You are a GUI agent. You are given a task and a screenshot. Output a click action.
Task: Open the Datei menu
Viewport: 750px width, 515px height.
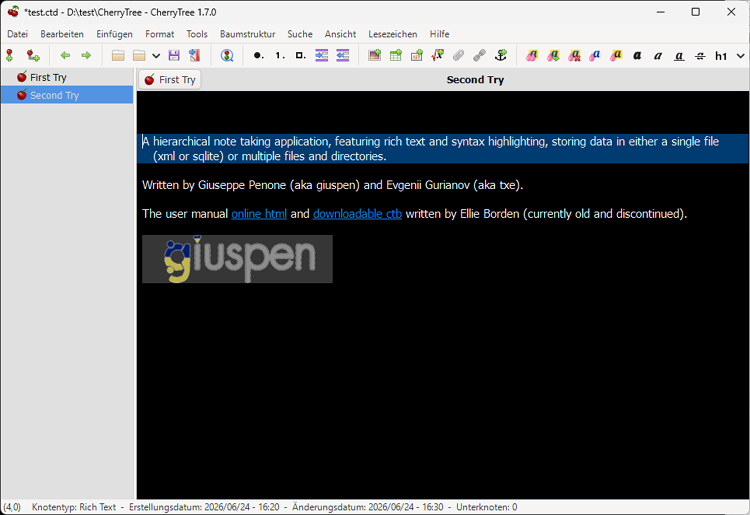pos(17,34)
